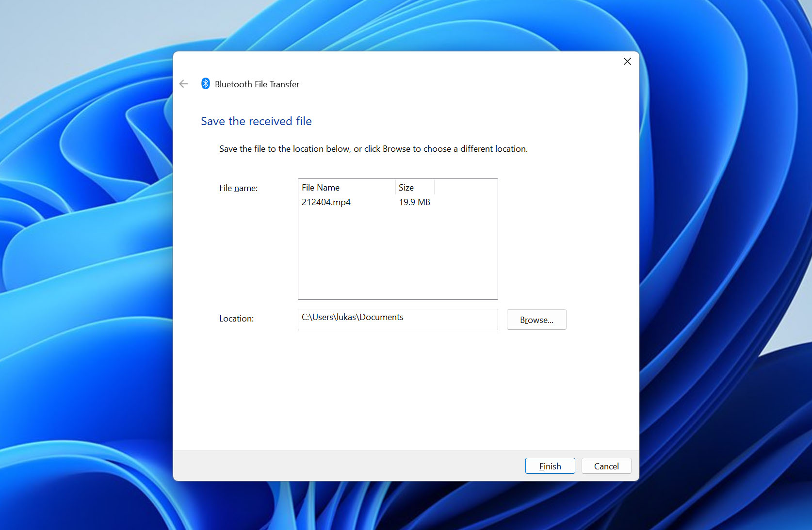Click the Save the received file heading
This screenshot has height=530, width=812.
pyautogui.click(x=256, y=121)
